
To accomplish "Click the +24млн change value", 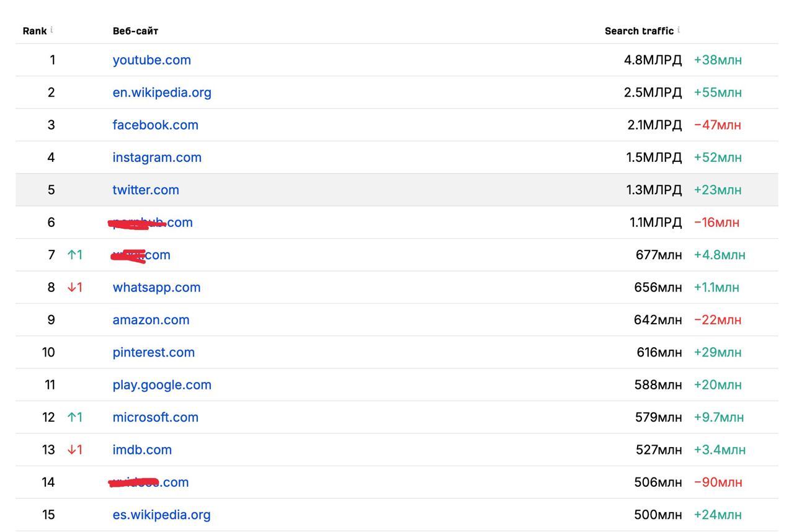I will [x=718, y=515].
